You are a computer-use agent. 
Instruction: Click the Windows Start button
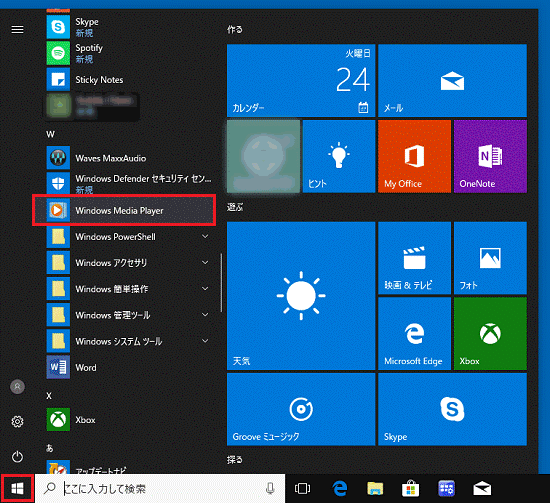[17, 488]
